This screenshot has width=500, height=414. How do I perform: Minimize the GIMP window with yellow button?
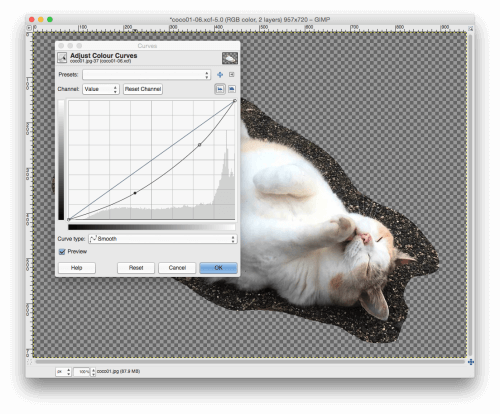pos(41,20)
